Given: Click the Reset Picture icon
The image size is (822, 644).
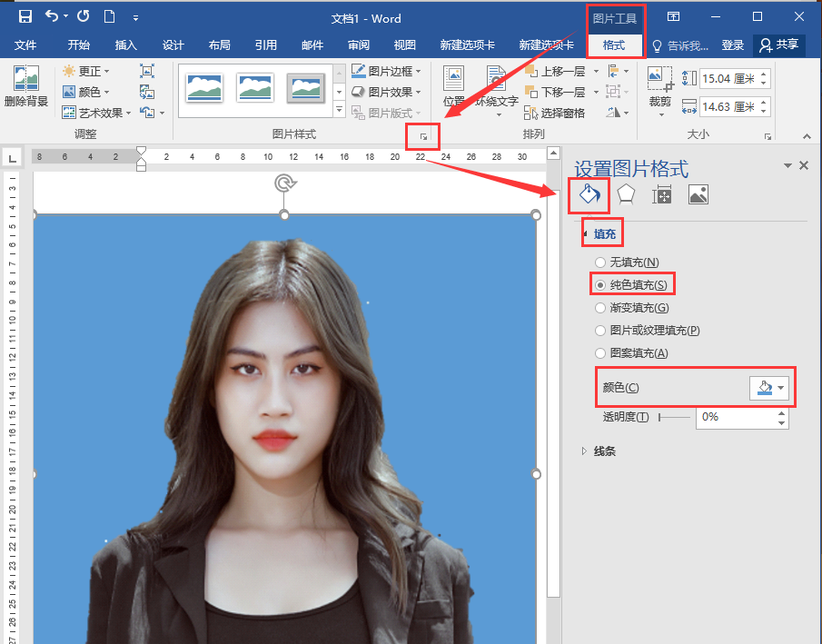Looking at the screenshot, I should [147, 113].
